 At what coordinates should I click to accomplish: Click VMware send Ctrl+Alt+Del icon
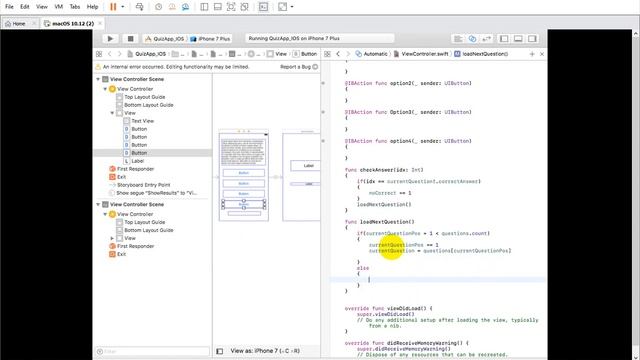pyautogui.click(x=139, y=7)
